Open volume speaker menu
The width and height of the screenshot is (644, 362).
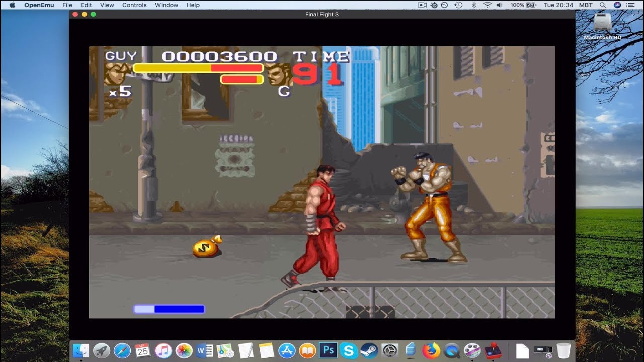[x=499, y=5]
